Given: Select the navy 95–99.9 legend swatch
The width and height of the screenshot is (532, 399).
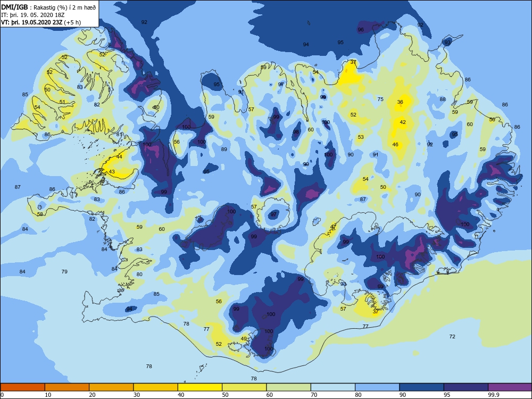Looking at the screenshot, I should pyautogui.click(x=466, y=387).
